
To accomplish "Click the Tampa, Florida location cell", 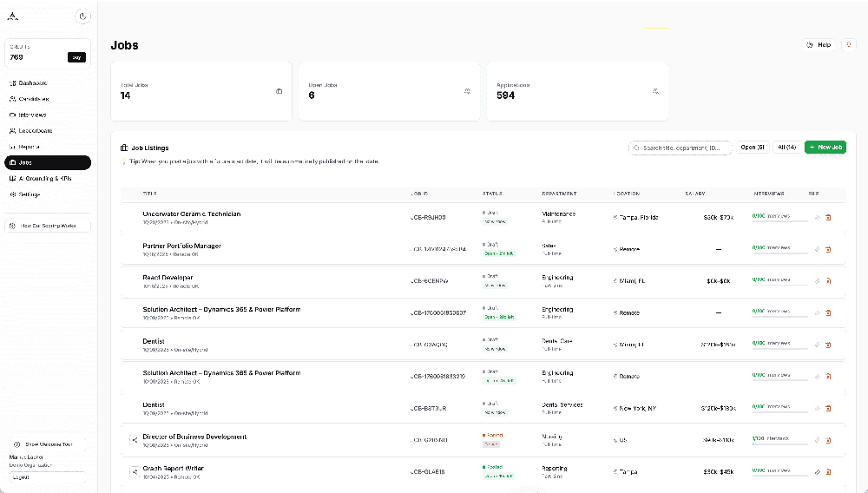I will pos(635,218).
